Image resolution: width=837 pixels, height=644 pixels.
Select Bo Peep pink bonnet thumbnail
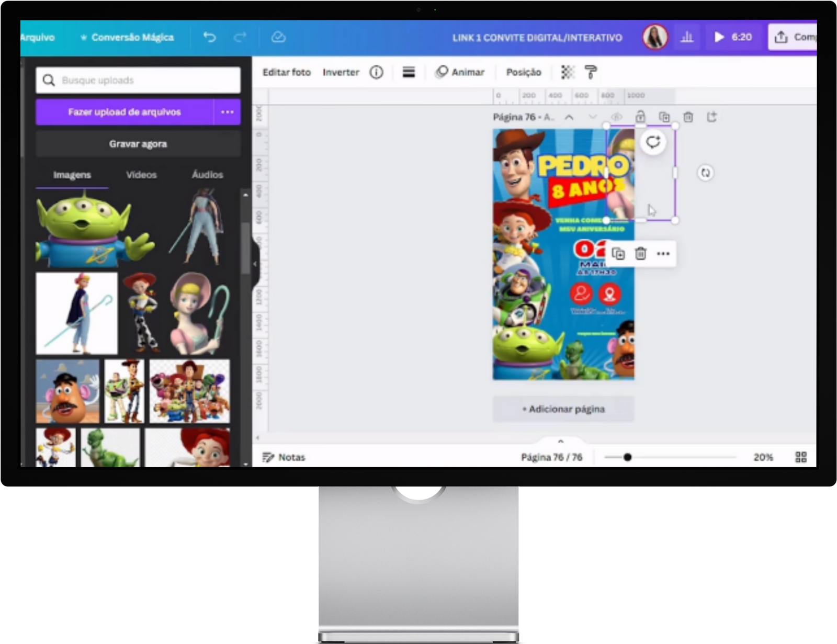pyautogui.click(x=199, y=313)
